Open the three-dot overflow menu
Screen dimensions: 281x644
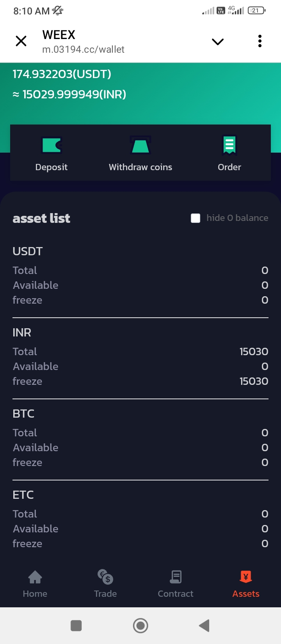[x=260, y=41]
